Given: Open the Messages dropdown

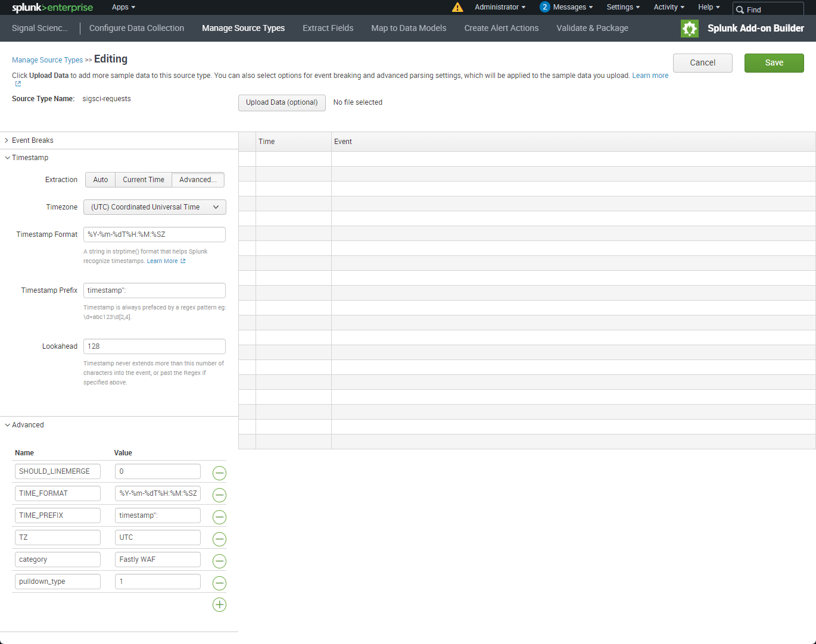Looking at the screenshot, I should 573,7.
